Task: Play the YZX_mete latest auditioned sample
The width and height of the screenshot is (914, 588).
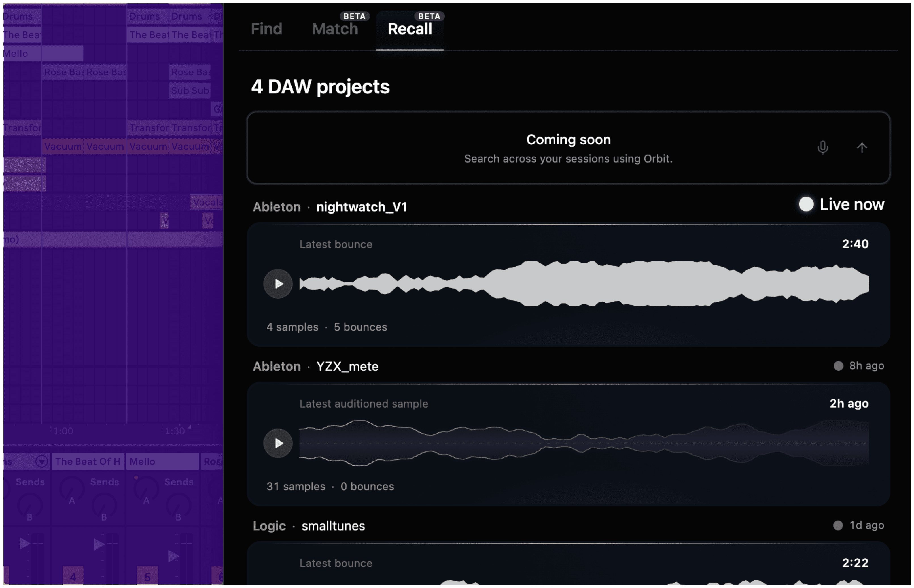Action: coord(278,443)
